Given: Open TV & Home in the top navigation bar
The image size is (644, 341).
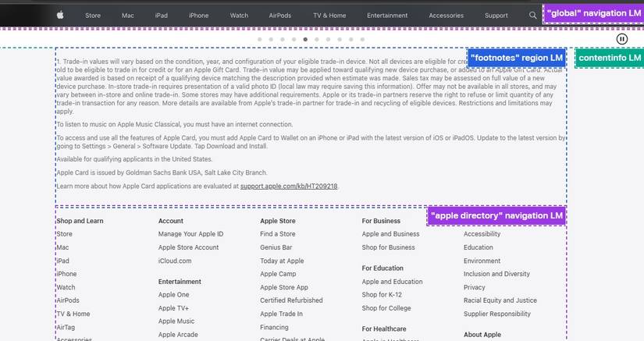Looking at the screenshot, I should tap(329, 16).
